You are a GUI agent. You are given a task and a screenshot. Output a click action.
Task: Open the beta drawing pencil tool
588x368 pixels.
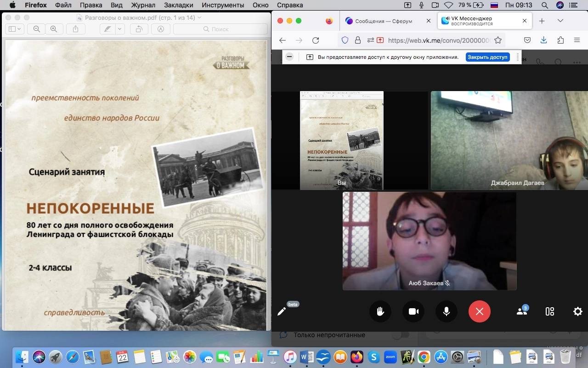pyautogui.click(x=282, y=311)
